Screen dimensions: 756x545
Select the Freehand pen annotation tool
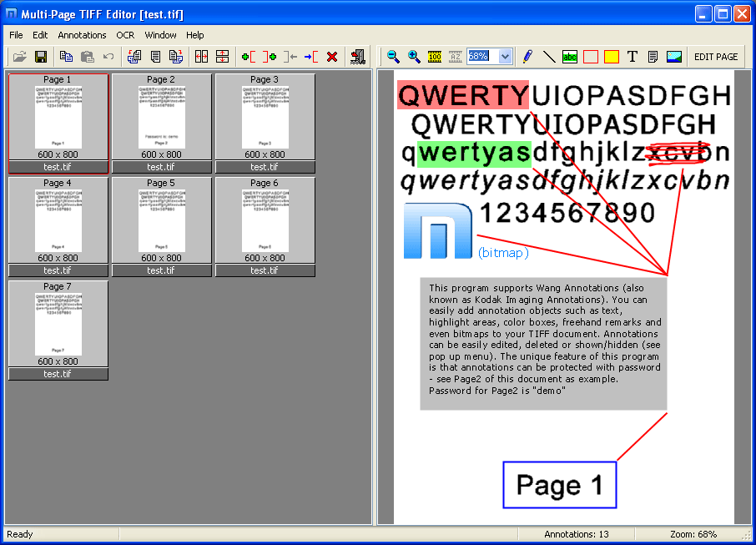coord(527,57)
